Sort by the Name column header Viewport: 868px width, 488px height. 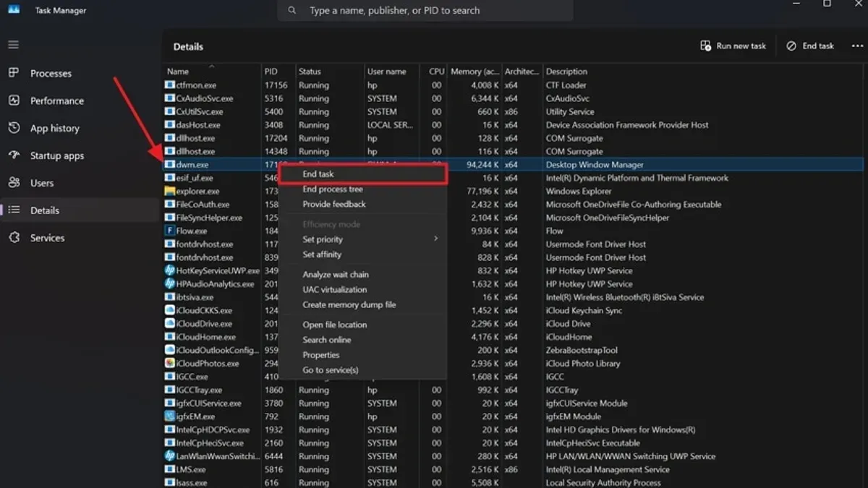tap(211, 72)
